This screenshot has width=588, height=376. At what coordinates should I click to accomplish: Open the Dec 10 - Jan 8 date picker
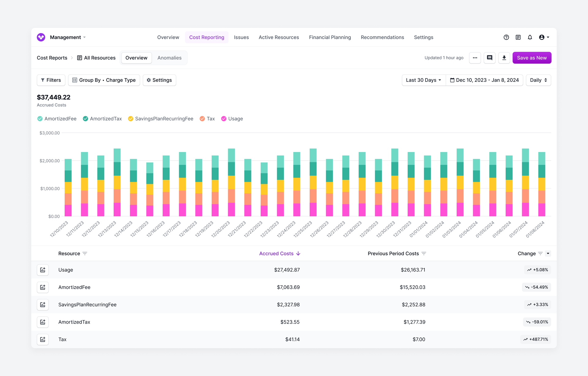[x=485, y=80]
